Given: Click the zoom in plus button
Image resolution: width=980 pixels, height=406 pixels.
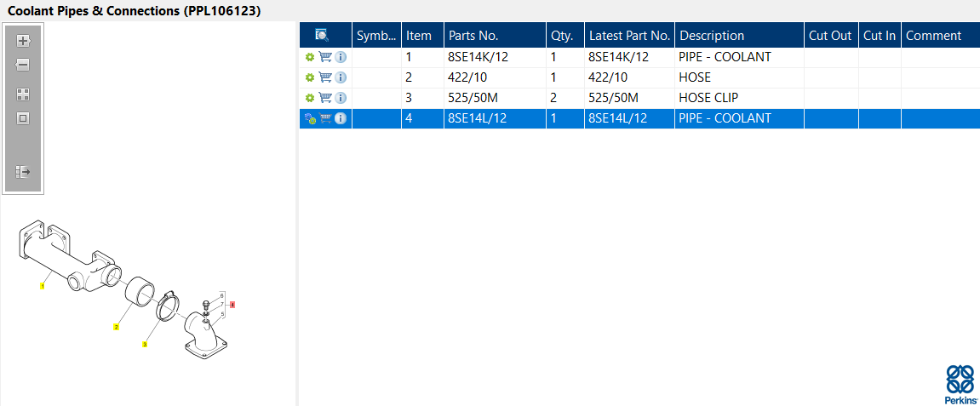Looking at the screenshot, I should coord(23,40).
